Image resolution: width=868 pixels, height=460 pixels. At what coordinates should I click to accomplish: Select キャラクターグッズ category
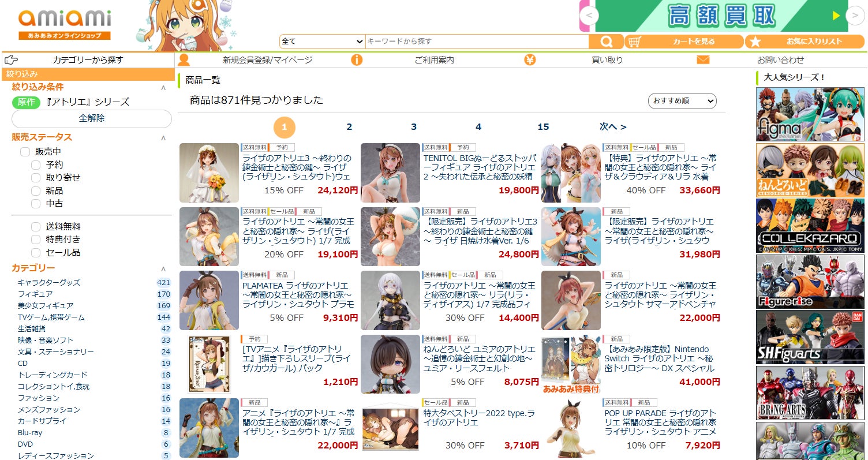click(x=49, y=283)
